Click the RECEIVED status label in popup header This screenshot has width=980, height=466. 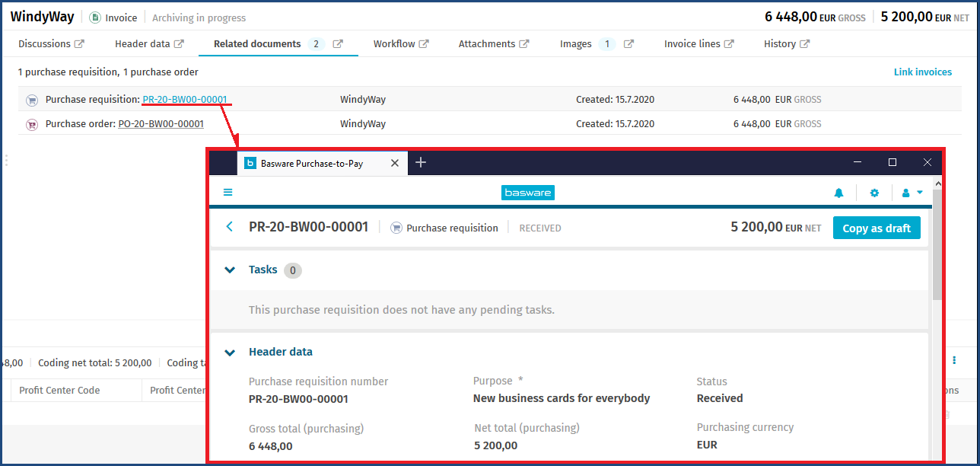pos(540,228)
